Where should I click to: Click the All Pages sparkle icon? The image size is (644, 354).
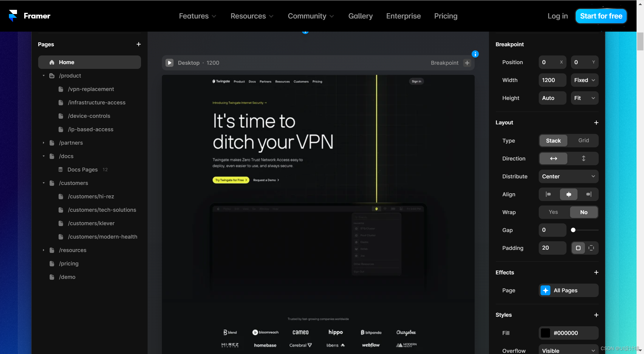pos(546,290)
